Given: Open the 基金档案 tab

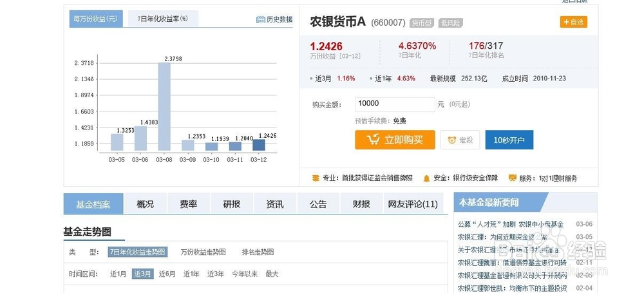Looking at the screenshot, I should click(x=93, y=204).
